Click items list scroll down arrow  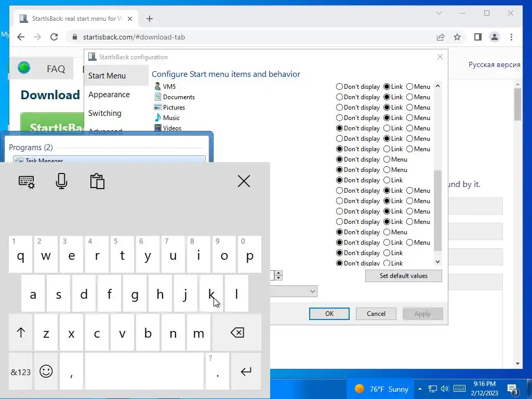(437, 262)
